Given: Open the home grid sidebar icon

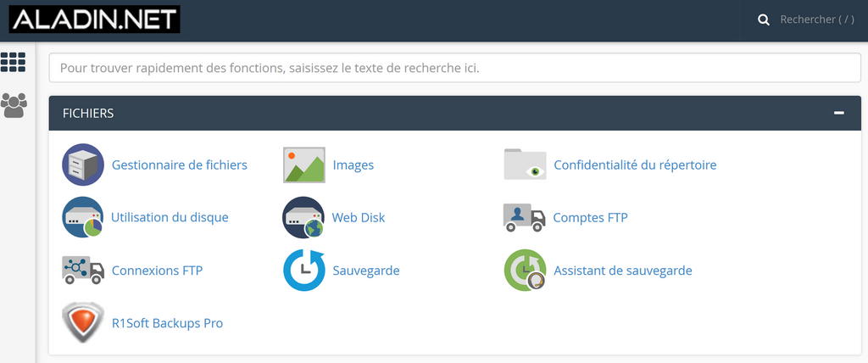Looking at the screenshot, I should pos(14,62).
